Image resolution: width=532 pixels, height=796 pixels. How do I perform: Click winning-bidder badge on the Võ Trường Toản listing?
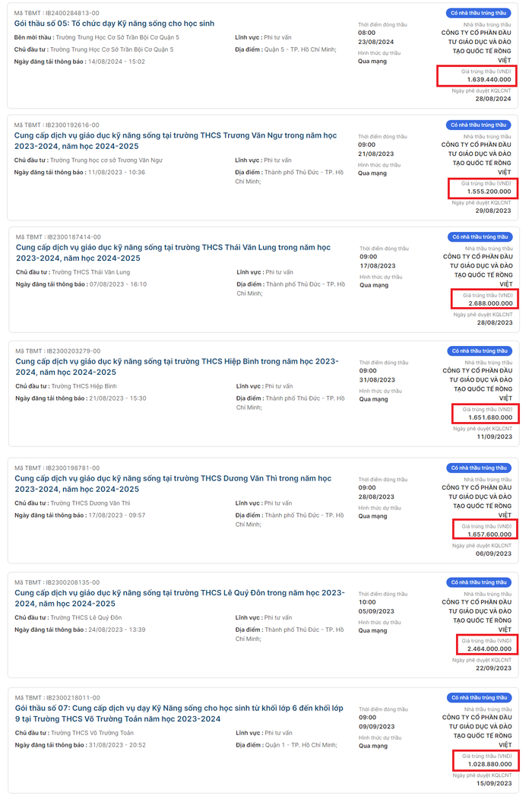tap(478, 697)
